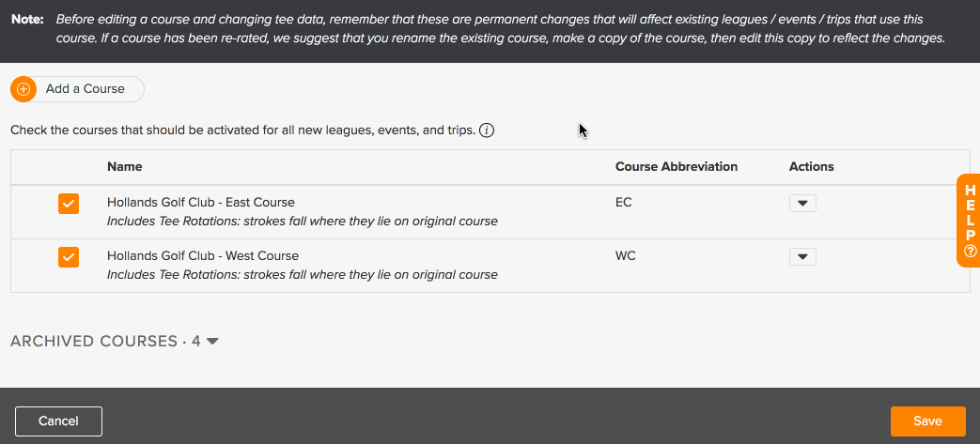Screen dimensions: 980x444
Task: Click the Course Abbreviation column header
Action: pos(677,167)
